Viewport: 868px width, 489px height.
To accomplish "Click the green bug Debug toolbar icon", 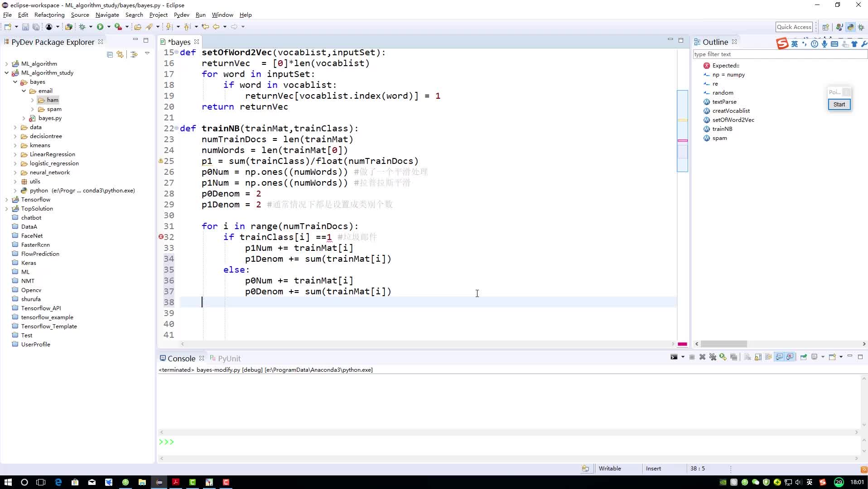I will (82, 27).
